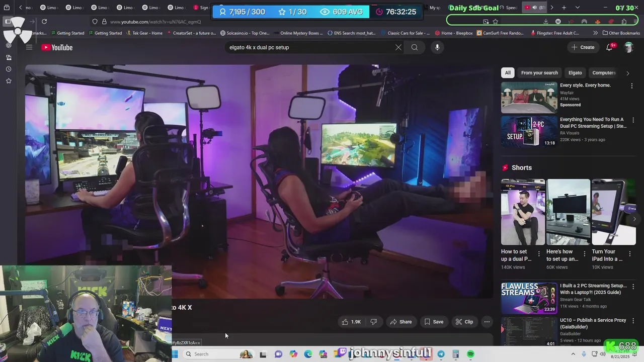Open more video actions ellipsis
The width and height of the screenshot is (644, 362).
click(x=487, y=322)
